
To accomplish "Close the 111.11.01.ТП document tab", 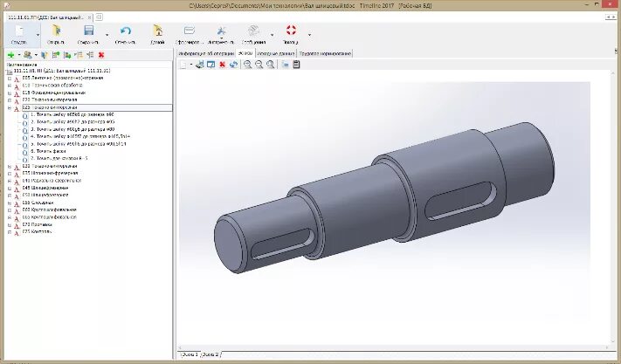I will coord(90,17).
